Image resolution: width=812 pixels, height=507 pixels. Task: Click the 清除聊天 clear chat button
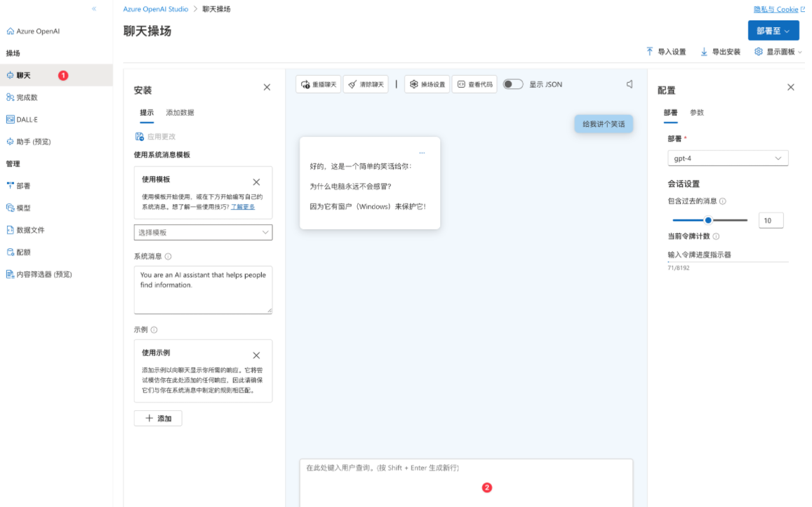pos(366,84)
